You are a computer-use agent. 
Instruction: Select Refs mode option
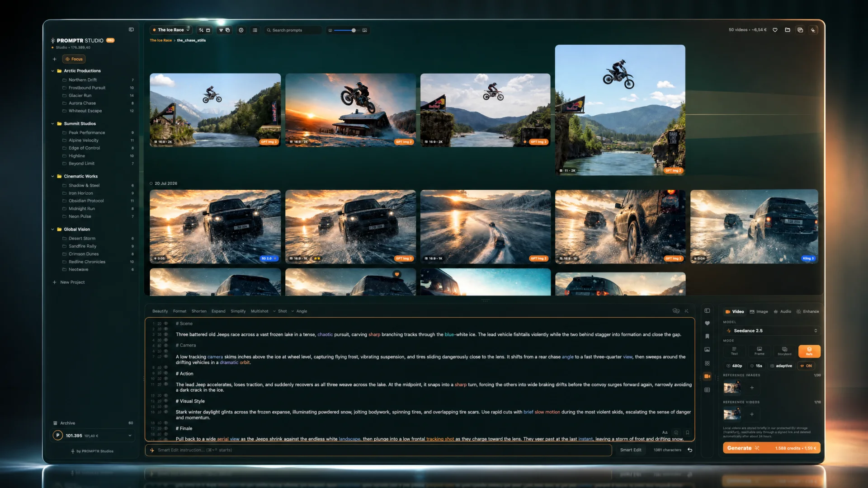pos(809,351)
